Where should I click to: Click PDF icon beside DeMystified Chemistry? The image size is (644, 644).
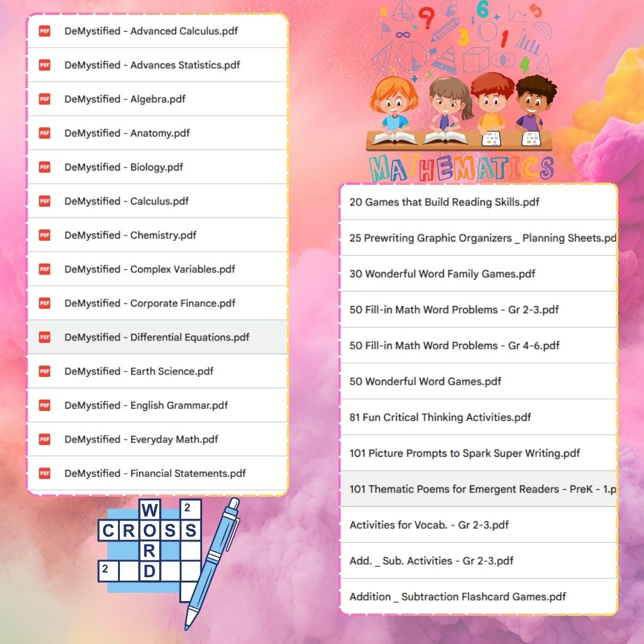(x=45, y=235)
